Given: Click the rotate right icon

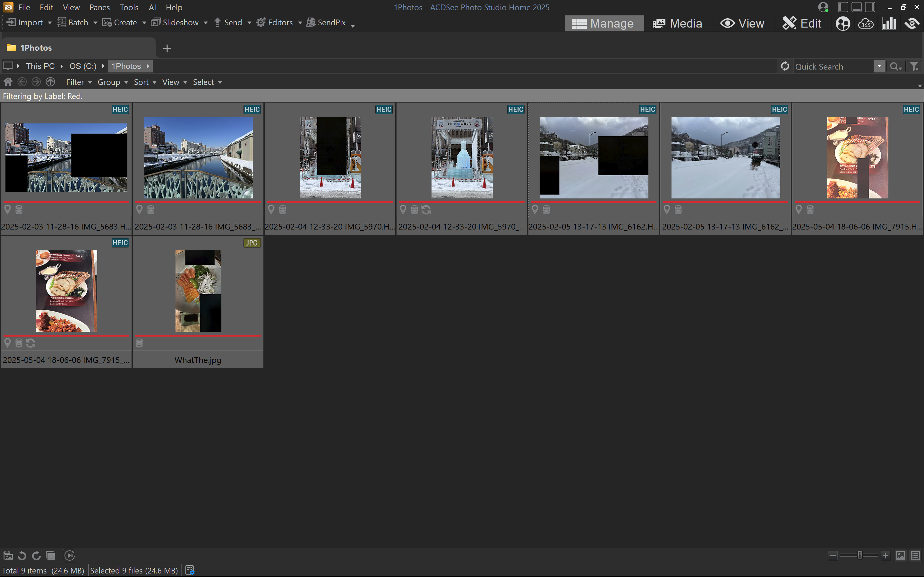Looking at the screenshot, I should click(36, 556).
